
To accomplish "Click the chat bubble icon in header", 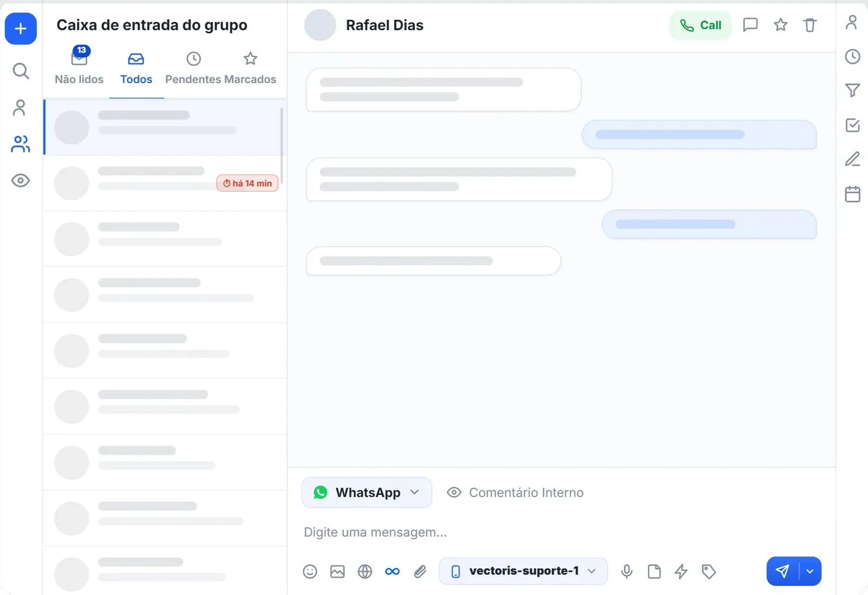I will pyautogui.click(x=750, y=25).
